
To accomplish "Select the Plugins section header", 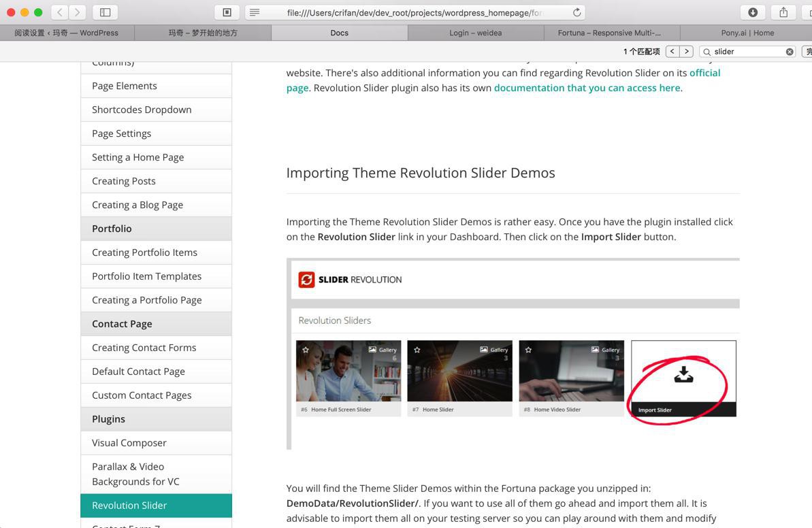I will 157,419.
